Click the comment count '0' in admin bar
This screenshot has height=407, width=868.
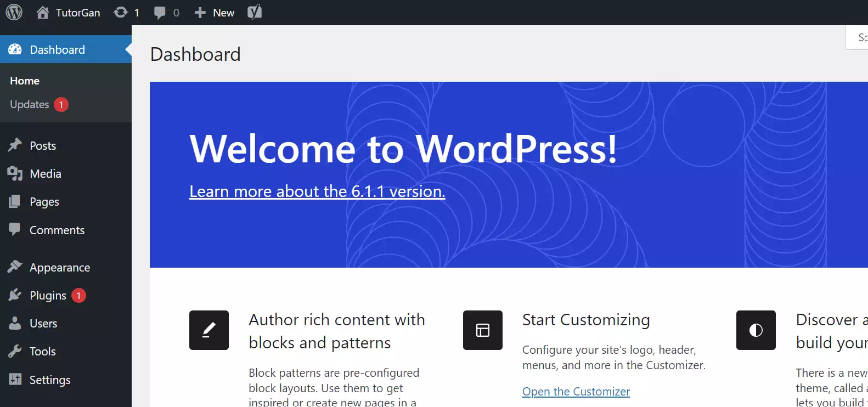click(176, 13)
